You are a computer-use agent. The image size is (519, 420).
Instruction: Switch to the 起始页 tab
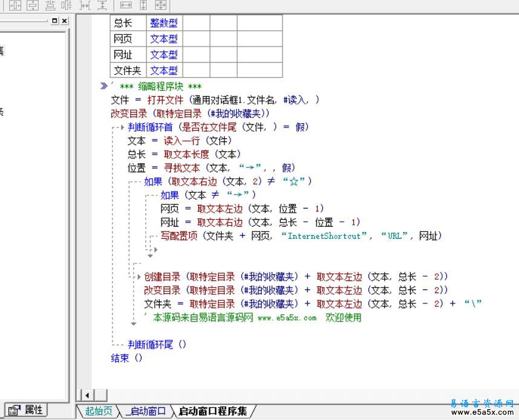point(98,412)
